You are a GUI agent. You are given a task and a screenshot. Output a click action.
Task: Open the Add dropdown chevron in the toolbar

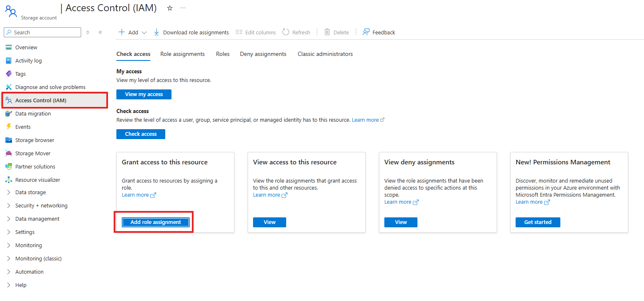(x=144, y=32)
